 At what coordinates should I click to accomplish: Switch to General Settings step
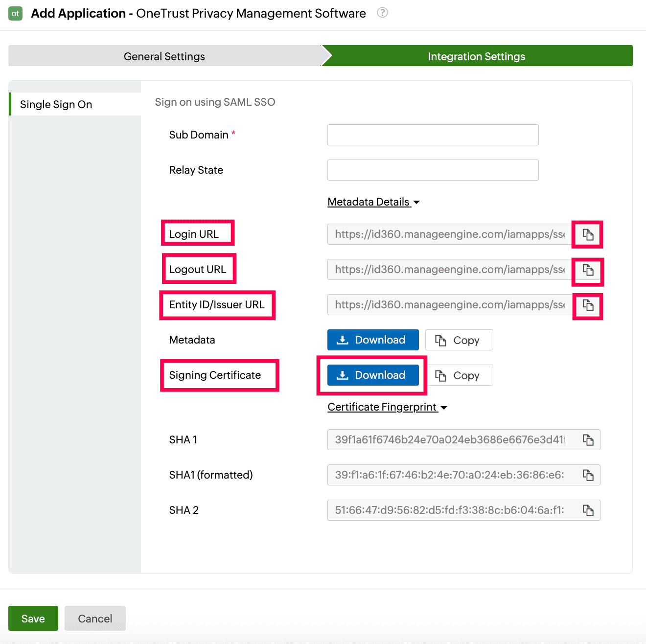pyautogui.click(x=164, y=56)
